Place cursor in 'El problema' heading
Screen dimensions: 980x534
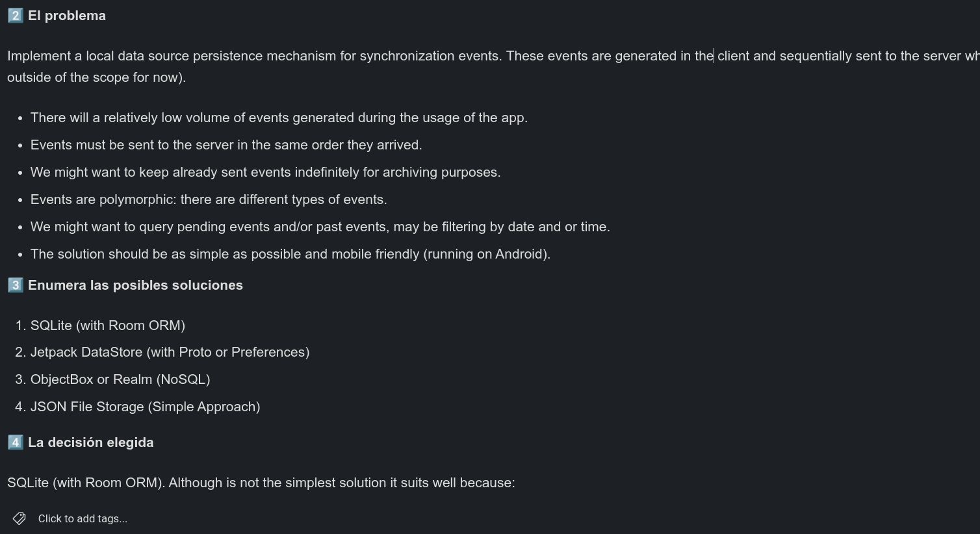tap(67, 16)
